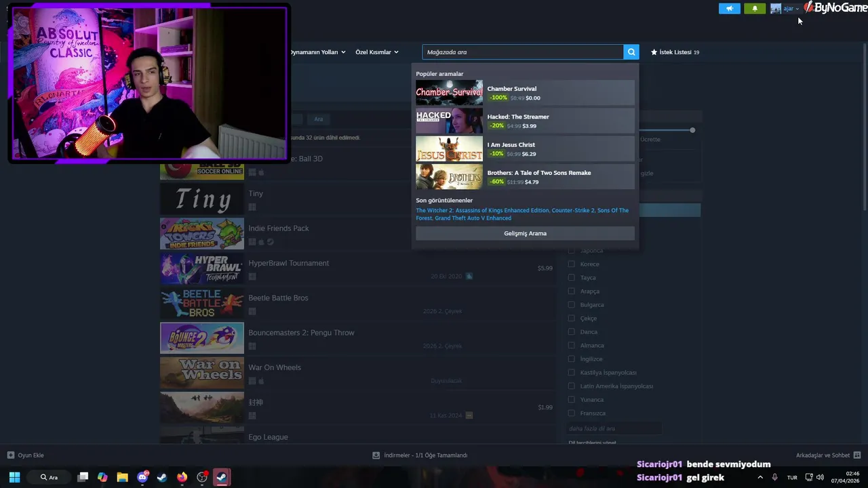The height and width of the screenshot is (488, 868).
Task: Click the download icon beside İndirmeler
Action: pos(376,455)
